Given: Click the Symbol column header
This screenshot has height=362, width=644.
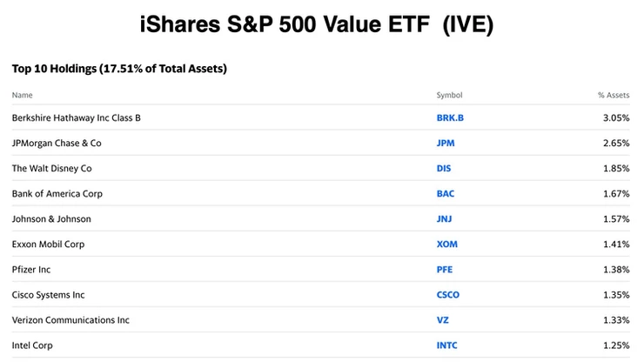Looking at the screenshot, I should click(450, 95).
